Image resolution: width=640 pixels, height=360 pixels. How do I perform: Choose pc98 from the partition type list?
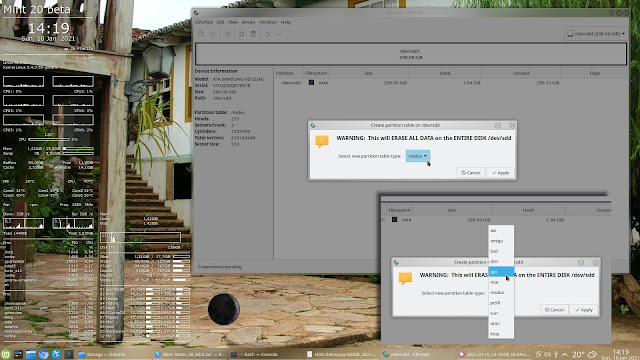tap(501, 303)
